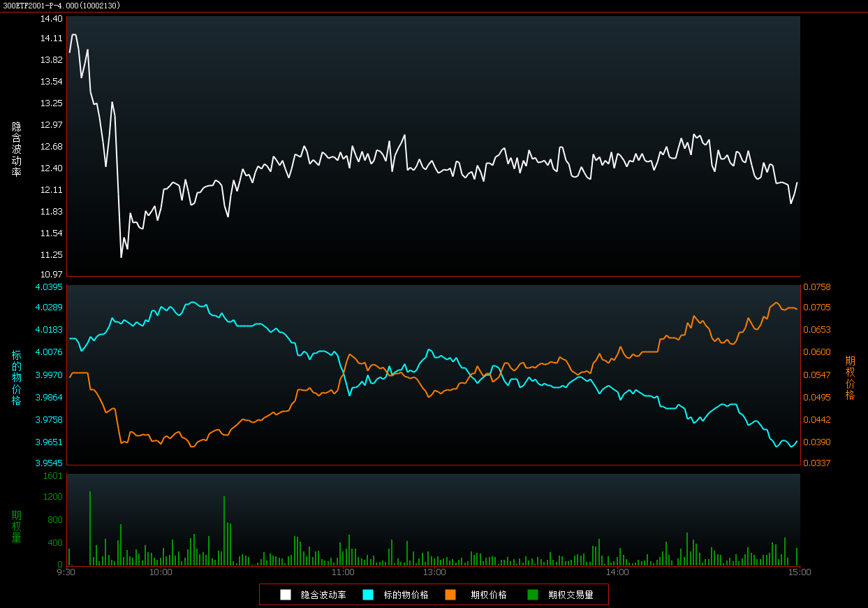
Task: Click the green 期权量 axis title
Action: click(17, 526)
